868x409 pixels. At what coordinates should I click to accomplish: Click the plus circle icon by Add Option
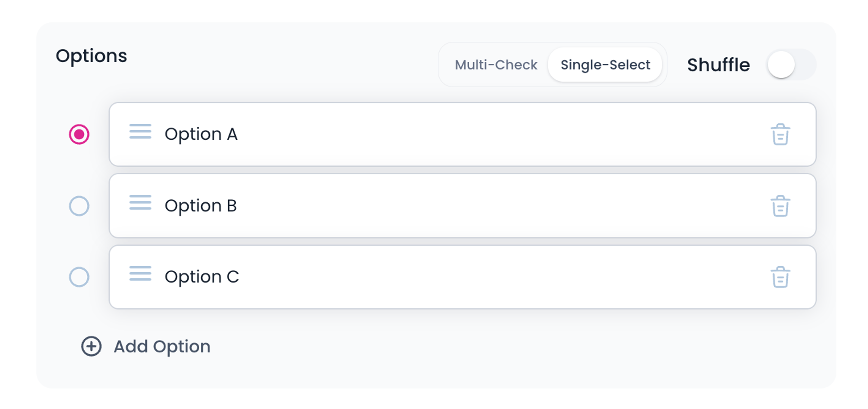pos(91,346)
